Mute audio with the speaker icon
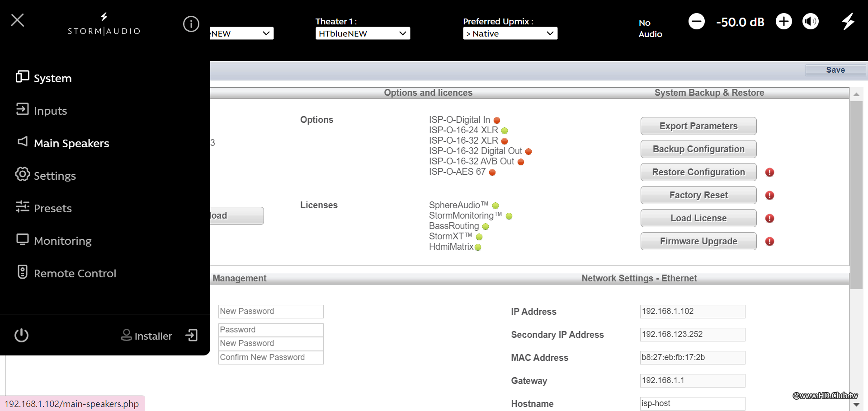868x411 pixels. tap(811, 21)
